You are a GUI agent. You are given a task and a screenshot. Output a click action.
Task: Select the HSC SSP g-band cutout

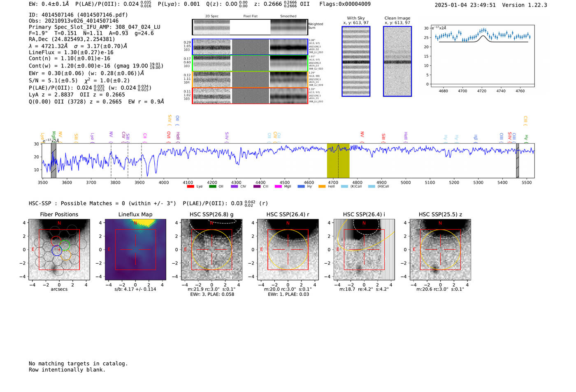(x=212, y=250)
